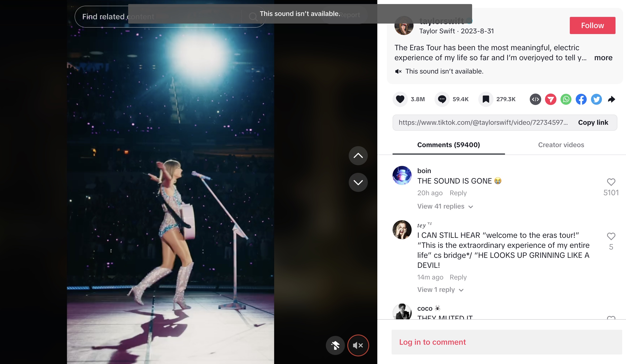The width and height of the screenshot is (626, 364).
Task: Click the comment bubble icon
Action: [442, 99]
